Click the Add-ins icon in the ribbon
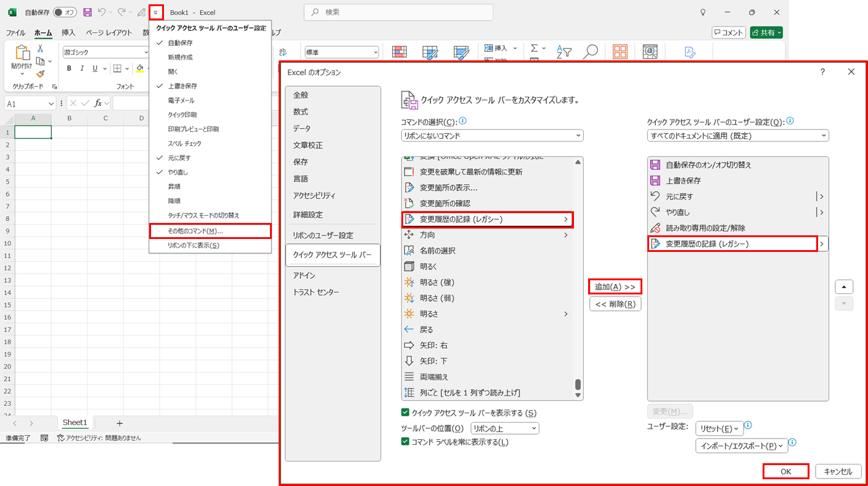This screenshot has width=868, height=486. click(620, 52)
